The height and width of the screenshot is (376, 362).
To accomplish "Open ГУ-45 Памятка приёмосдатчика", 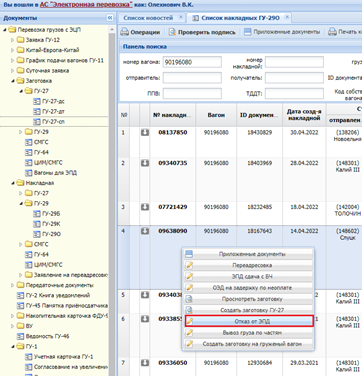I will coord(62,306).
